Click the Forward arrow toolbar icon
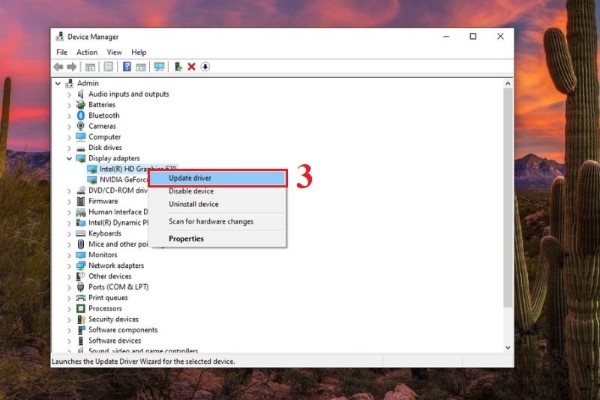This screenshot has width=600, height=400. 72,67
